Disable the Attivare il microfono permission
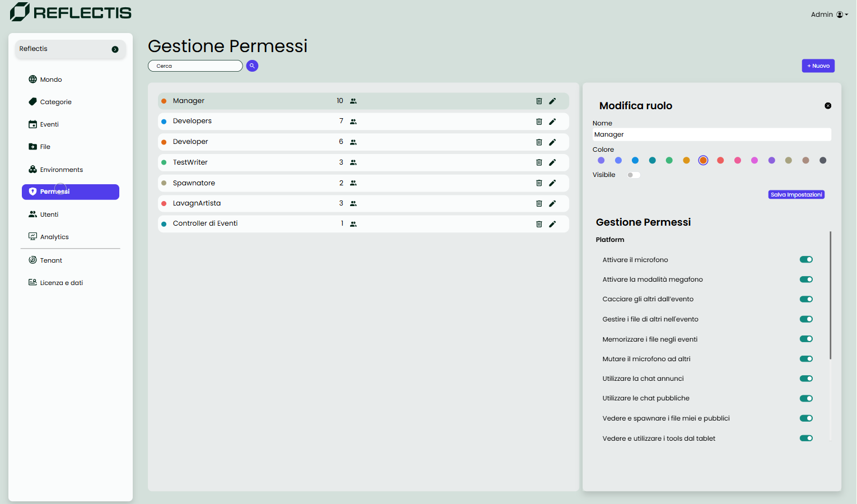857x504 pixels. point(806,259)
